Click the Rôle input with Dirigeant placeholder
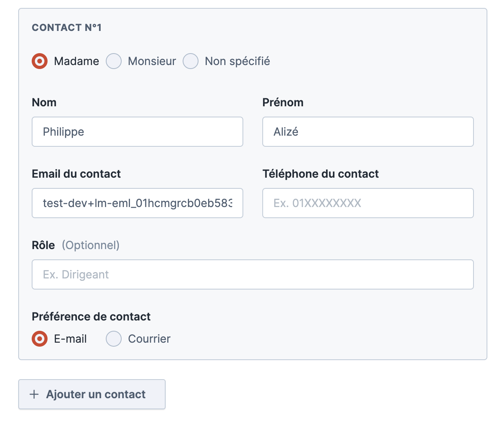 coord(252,274)
